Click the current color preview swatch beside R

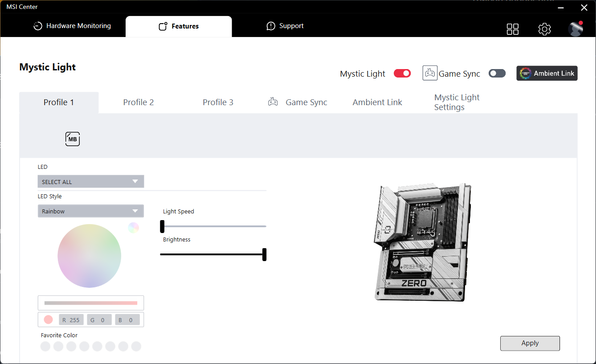49,319
